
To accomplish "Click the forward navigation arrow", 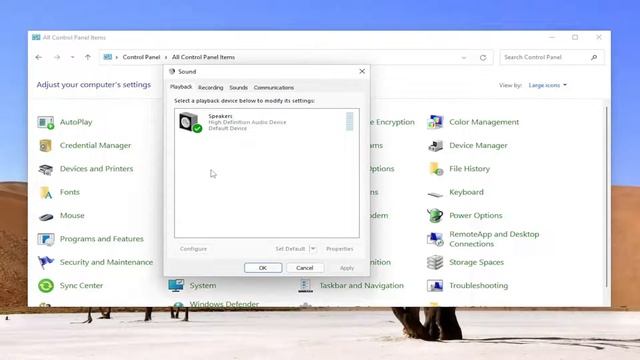I will [x=57, y=58].
